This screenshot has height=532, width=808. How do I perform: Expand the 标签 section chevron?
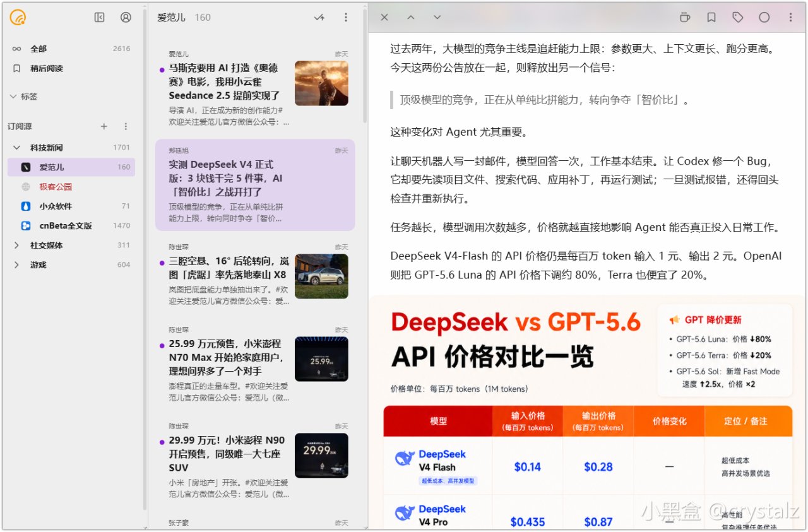tap(13, 97)
